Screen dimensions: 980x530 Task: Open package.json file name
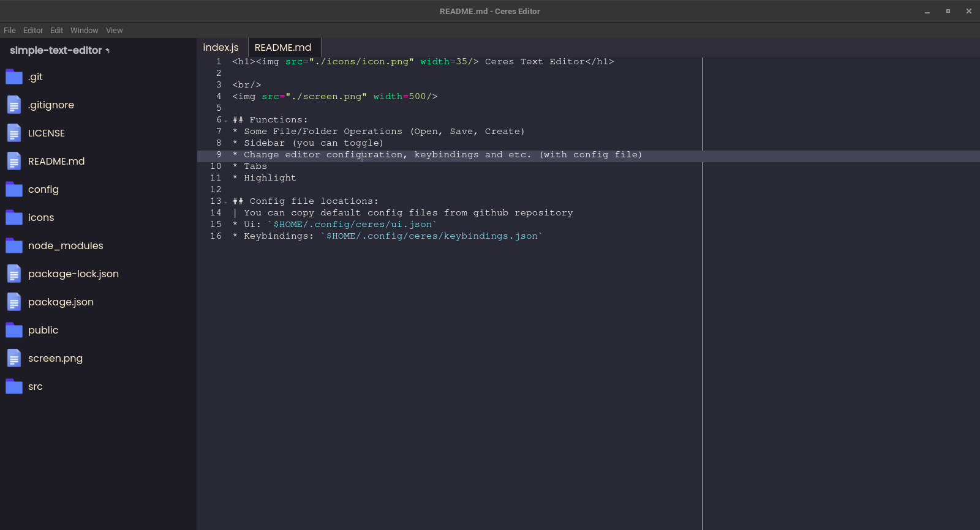pyautogui.click(x=61, y=302)
